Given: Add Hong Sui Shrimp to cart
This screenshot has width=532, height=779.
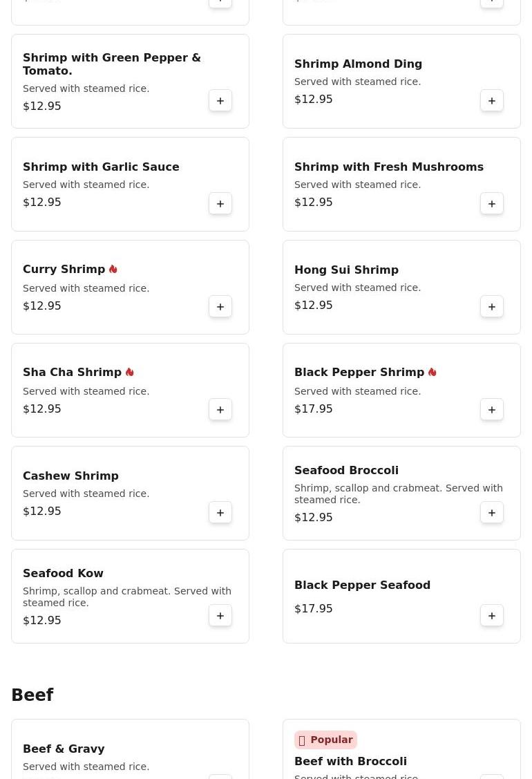Looking at the screenshot, I should click(x=492, y=307).
